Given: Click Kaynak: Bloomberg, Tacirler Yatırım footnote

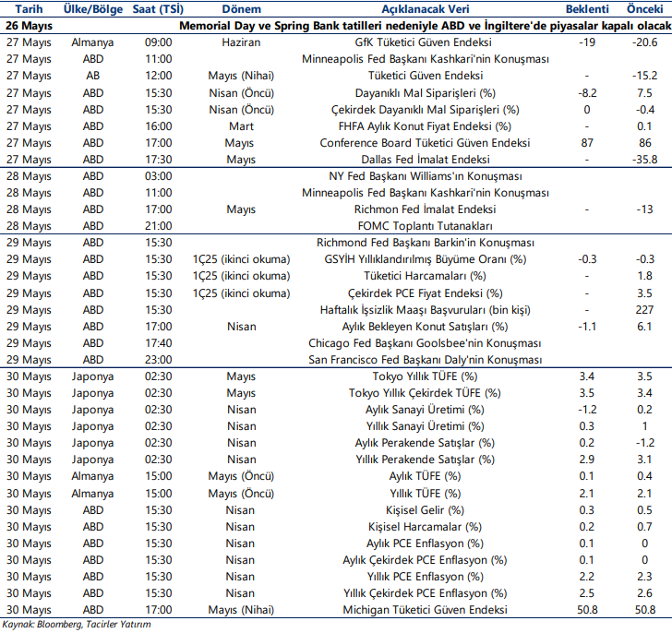Looking at the screenshot, I should (x=77, y=625).
